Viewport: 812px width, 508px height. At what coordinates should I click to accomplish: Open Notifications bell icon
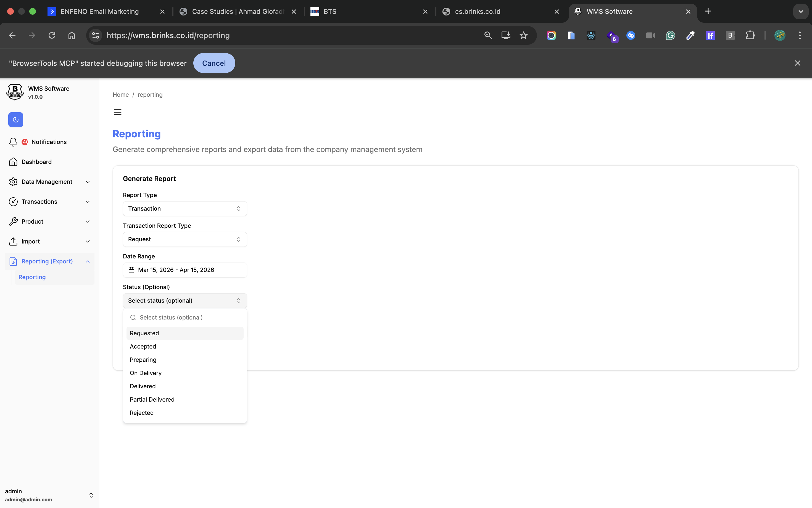point(13,142)
